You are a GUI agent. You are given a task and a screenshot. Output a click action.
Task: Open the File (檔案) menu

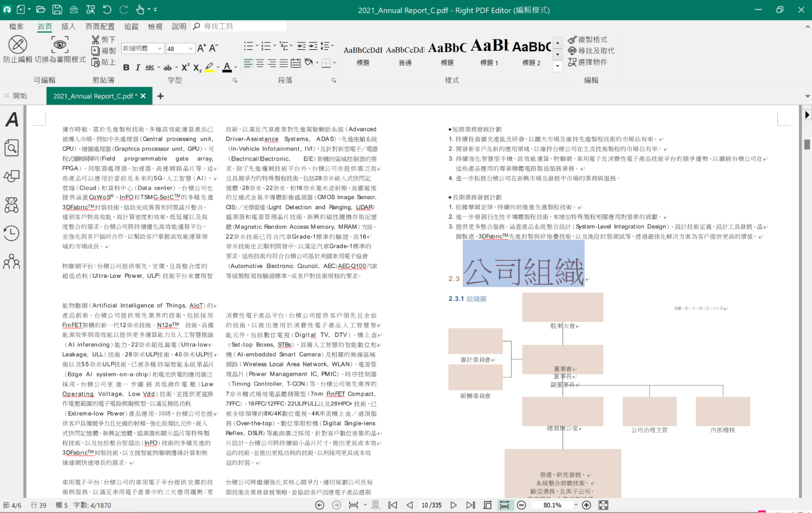click(16, 27)
